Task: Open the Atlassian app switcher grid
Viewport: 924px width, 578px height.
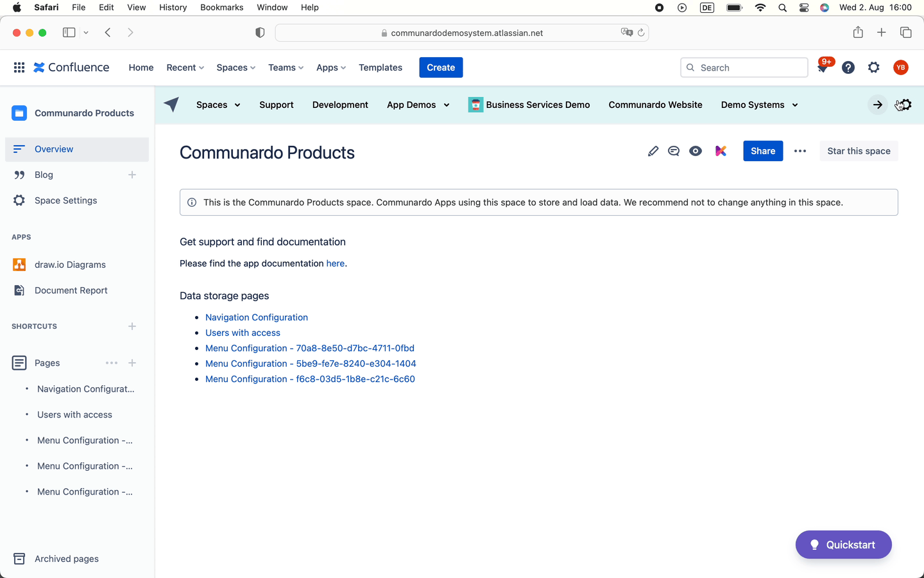Action: pyautogui.click(x=19, y=67)
